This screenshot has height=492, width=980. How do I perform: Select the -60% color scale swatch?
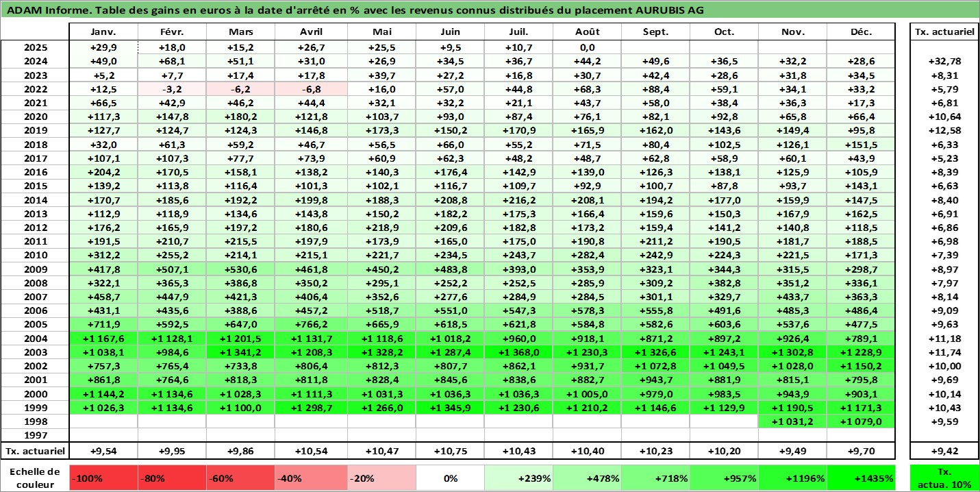click(241, 478)
